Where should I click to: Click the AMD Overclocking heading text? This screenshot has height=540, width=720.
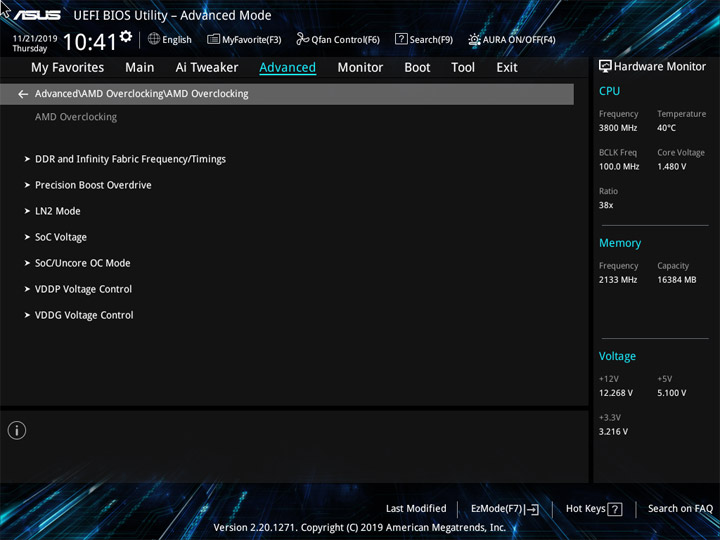(76, 117)
